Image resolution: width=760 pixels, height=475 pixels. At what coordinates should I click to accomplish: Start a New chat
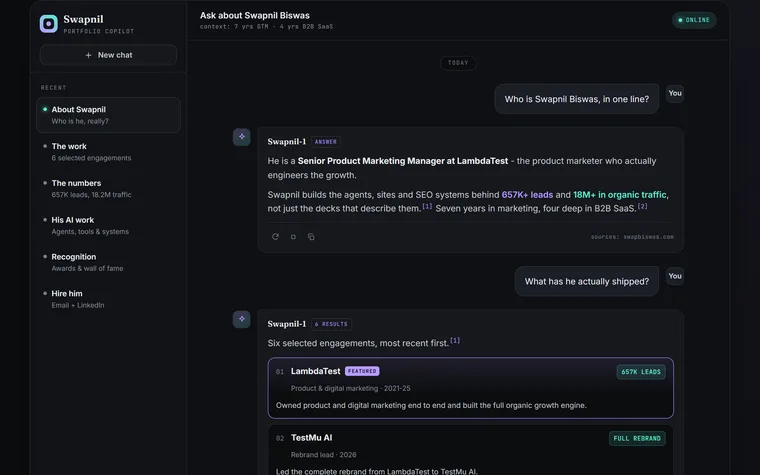[x=108, y=55]
